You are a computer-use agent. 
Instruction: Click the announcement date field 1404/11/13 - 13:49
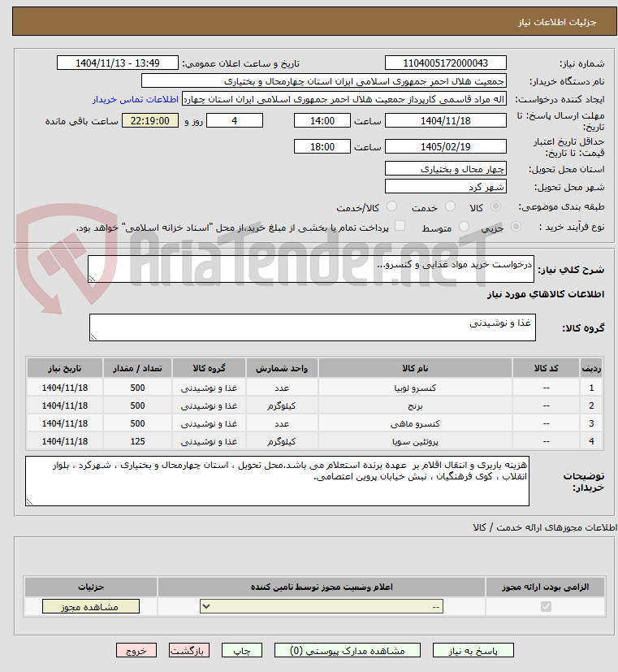118,63
